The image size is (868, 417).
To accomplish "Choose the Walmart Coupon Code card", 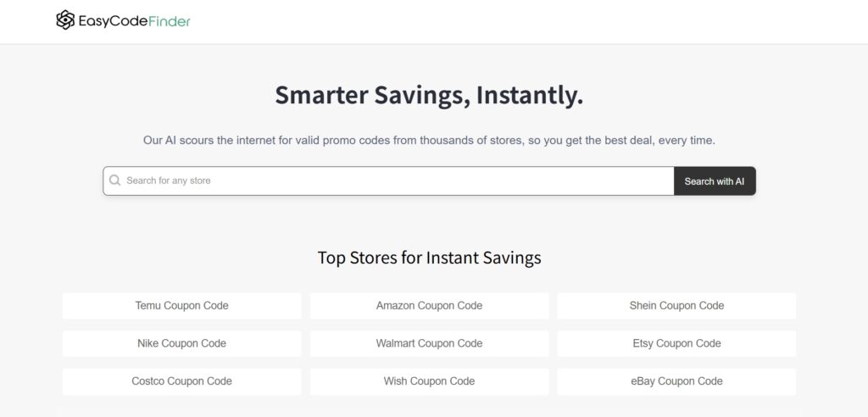I will 429,343.
